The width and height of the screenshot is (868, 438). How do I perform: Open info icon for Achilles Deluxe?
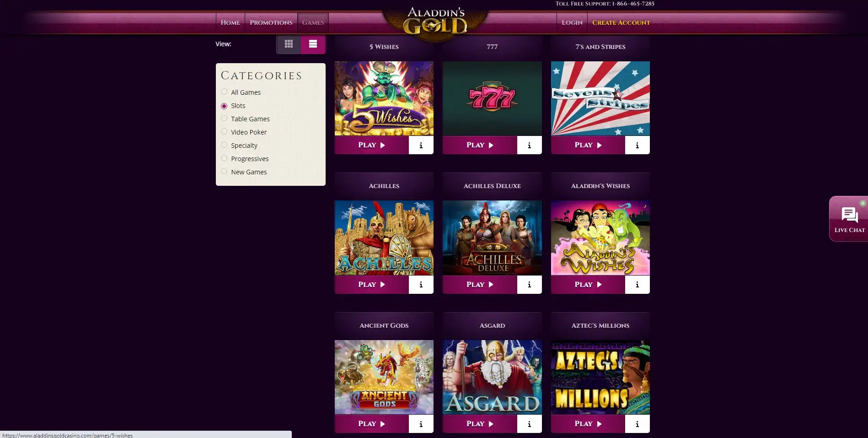tap(529, 285)
